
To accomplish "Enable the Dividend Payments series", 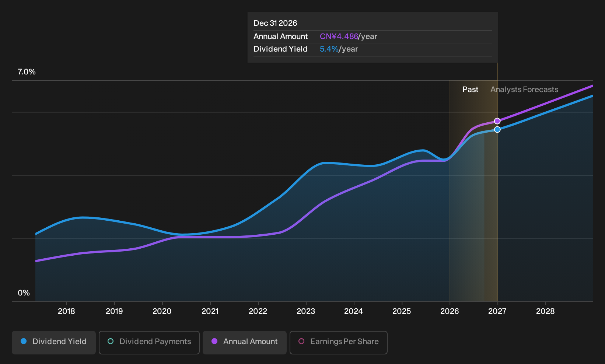I will (149, 342).
